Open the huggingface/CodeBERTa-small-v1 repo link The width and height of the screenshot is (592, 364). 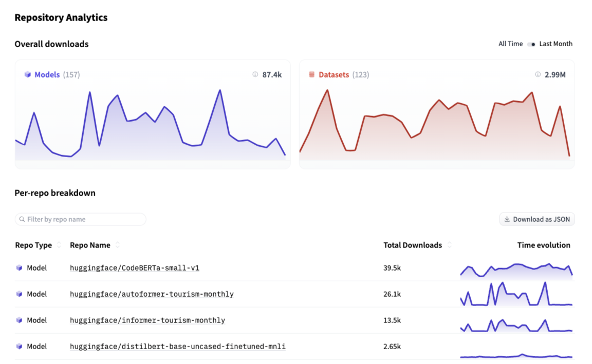(135, 267)
